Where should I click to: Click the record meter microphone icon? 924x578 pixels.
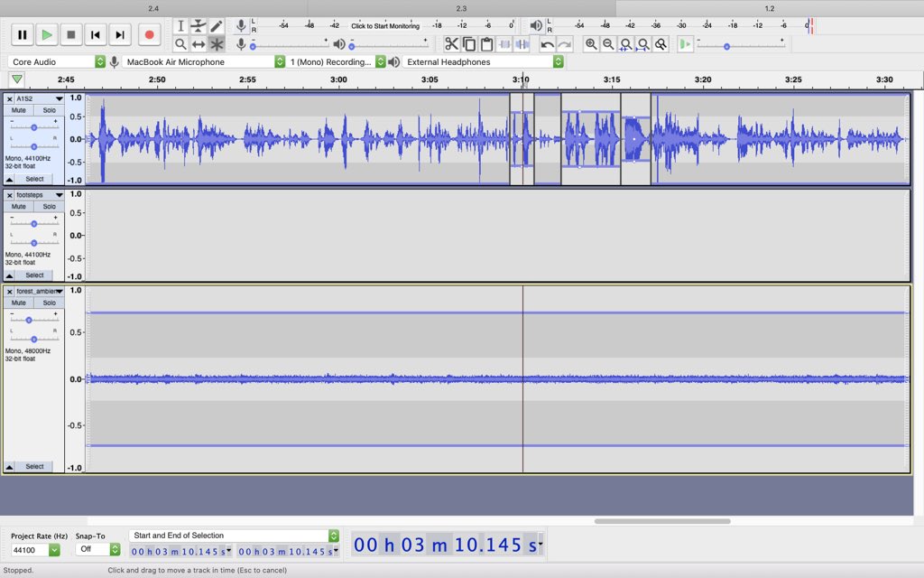point(241,25)
